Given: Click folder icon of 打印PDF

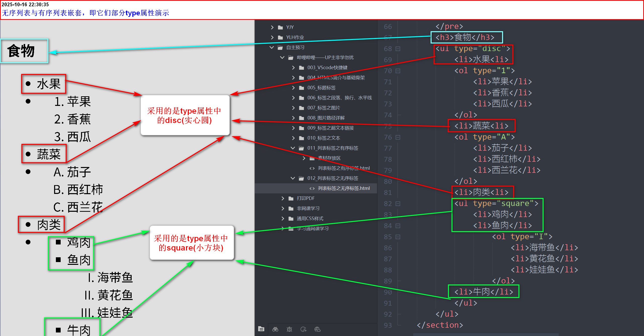Looking at the screenshot, I should pos(291,198).
